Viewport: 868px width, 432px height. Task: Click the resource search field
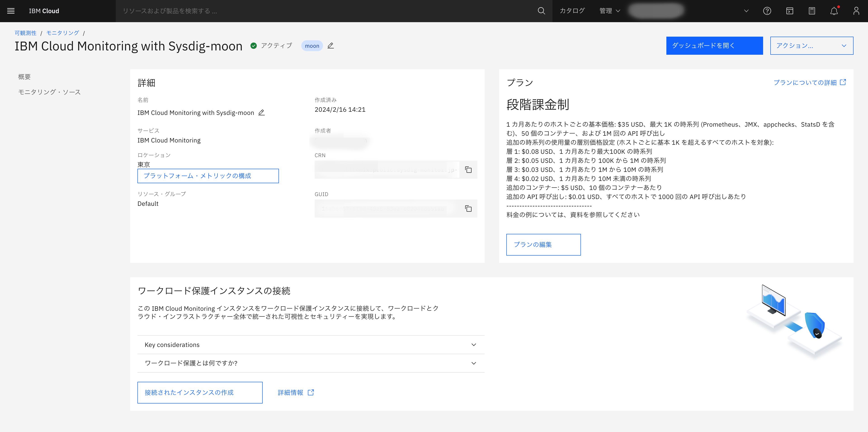pos(236,11)
